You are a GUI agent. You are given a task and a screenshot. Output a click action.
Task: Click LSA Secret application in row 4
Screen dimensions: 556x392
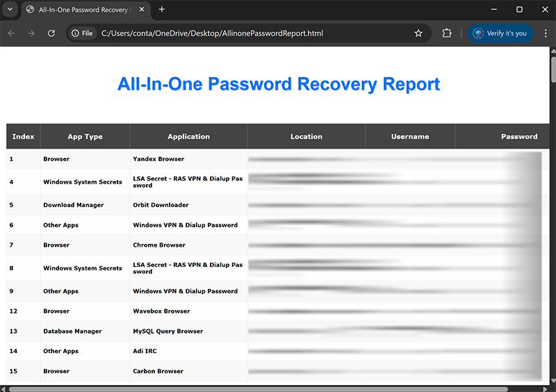point(188,182)
